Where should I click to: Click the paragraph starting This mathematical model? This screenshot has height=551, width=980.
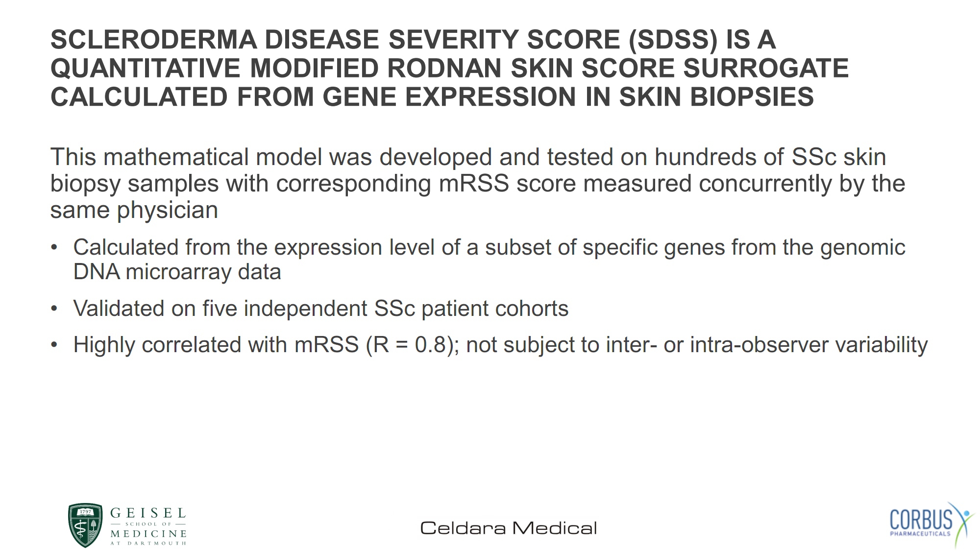tap(478, 184)
